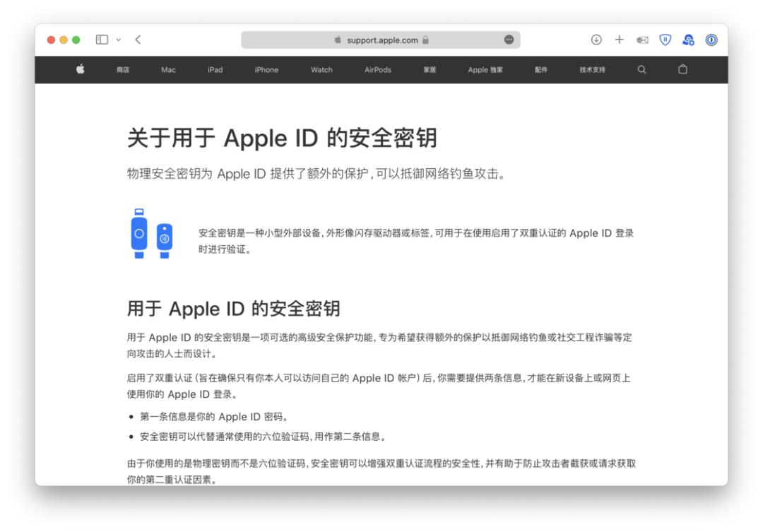Click the blue security keys illustration
The width and height of the screenshot is (763, 532).
[x=151, y=234]
